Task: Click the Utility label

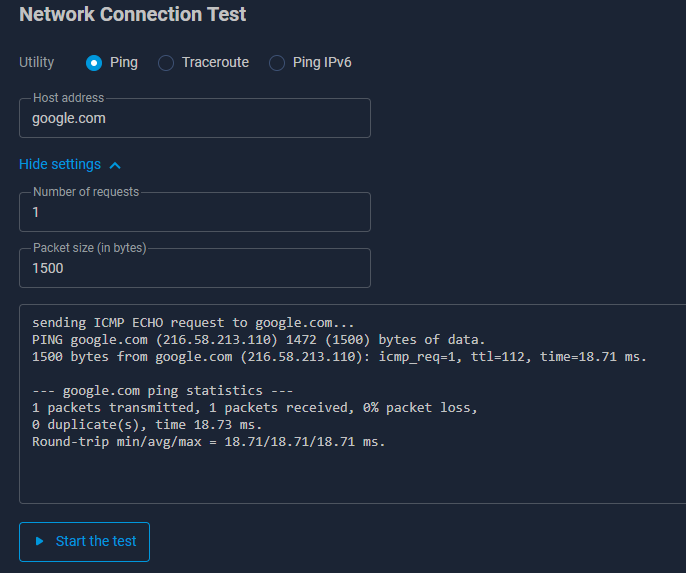Action: (x=36, y=62)
